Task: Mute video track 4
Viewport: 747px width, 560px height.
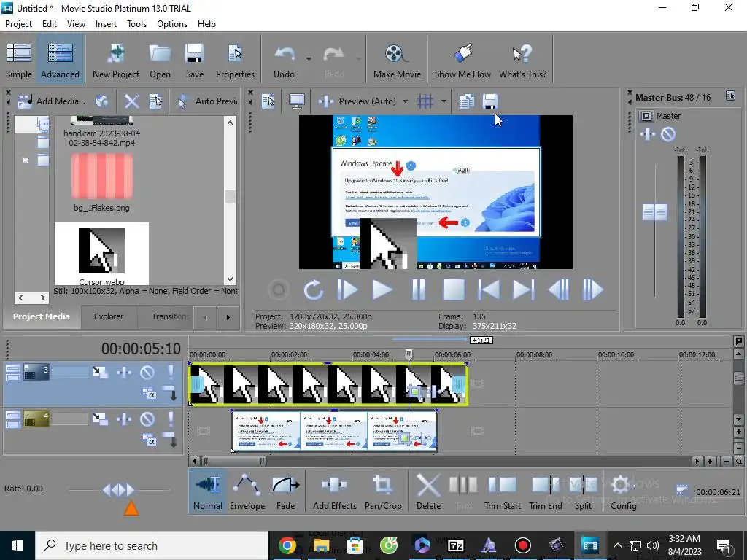Action: point(147,419)
